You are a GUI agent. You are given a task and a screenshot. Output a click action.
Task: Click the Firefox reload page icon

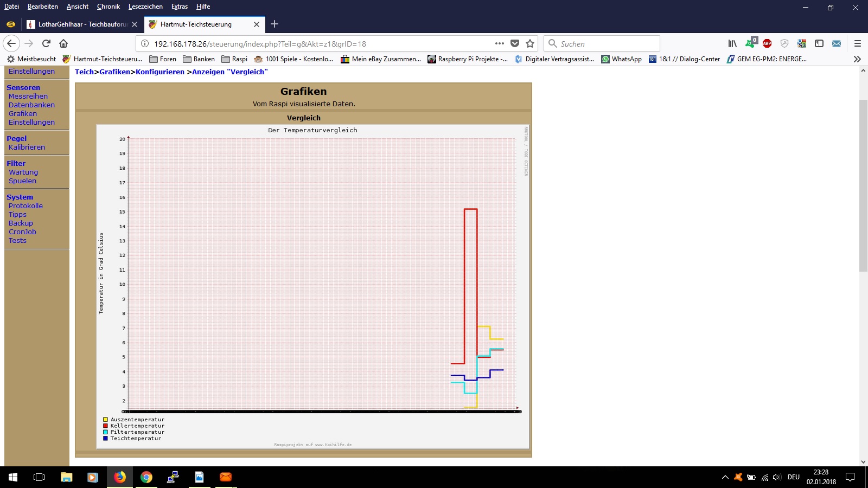pos(46,43)
